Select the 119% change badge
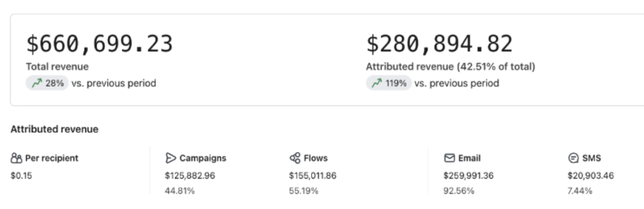The width and height of the screenshot is (644, 209). pos(389,83)
